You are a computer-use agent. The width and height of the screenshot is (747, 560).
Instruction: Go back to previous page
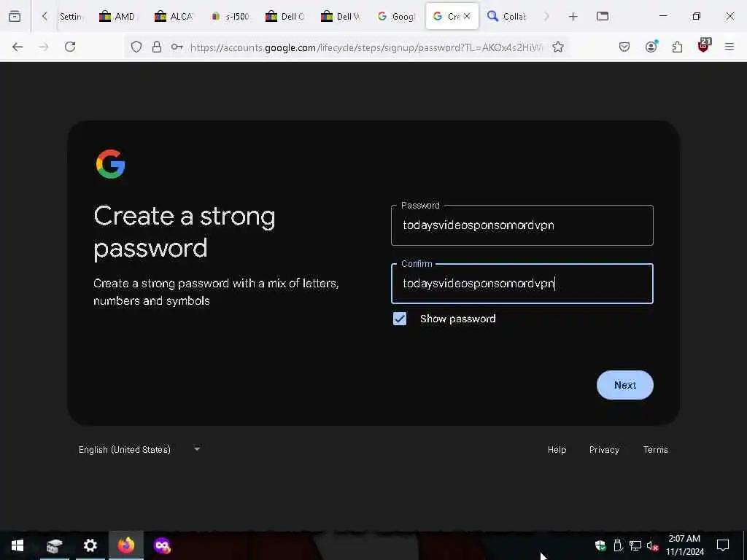(x=18, y=47)
